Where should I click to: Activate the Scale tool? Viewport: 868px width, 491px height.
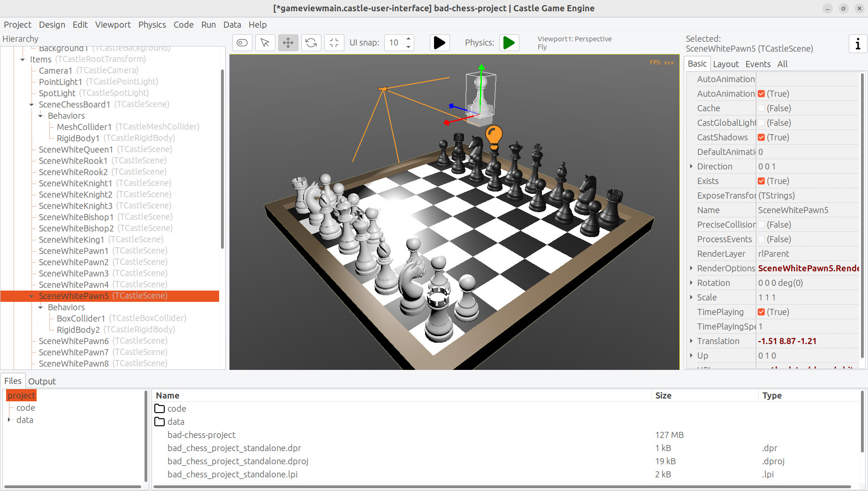(x=334, y=43)
